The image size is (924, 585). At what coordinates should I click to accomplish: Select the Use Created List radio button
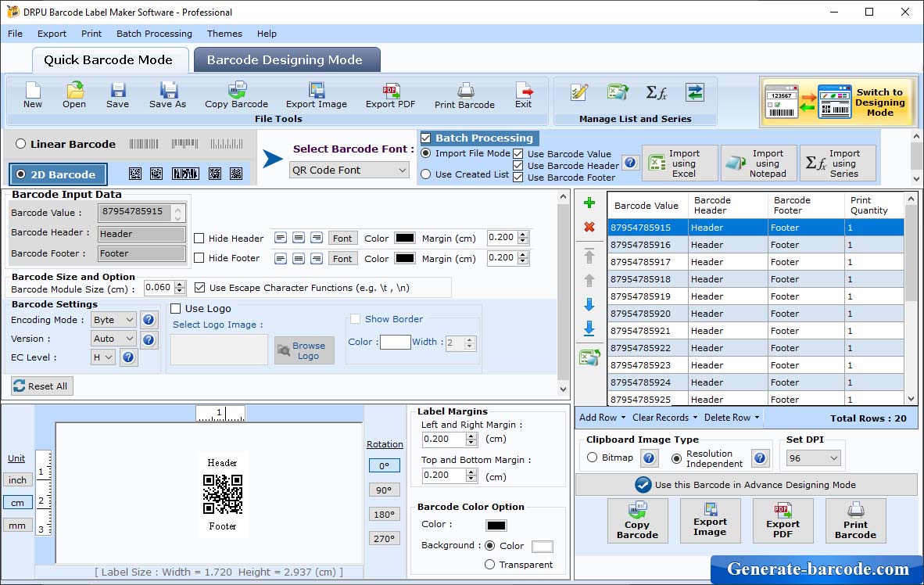coord(425,174)
